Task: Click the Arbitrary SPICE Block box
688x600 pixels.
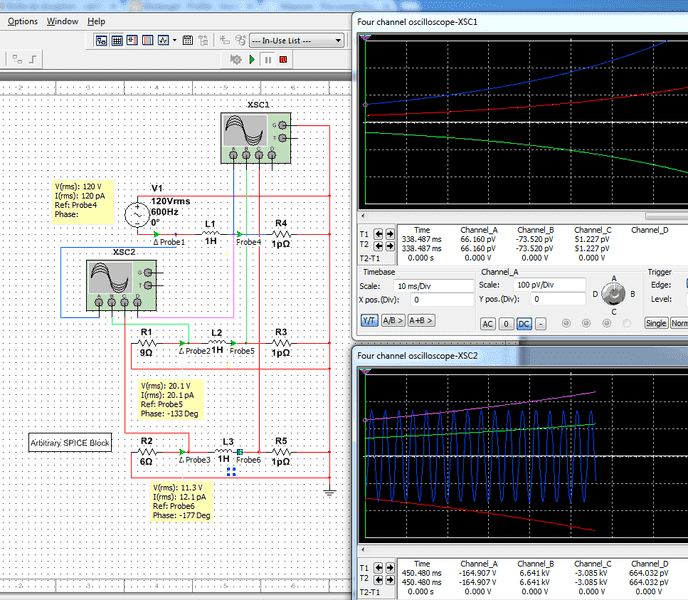Action: pyautogui.click(x=70, y=443)
